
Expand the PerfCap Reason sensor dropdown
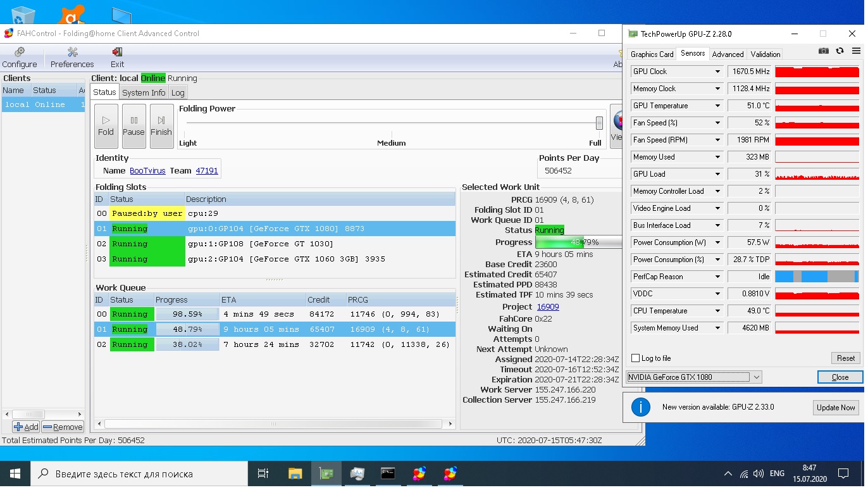[717, 277]
